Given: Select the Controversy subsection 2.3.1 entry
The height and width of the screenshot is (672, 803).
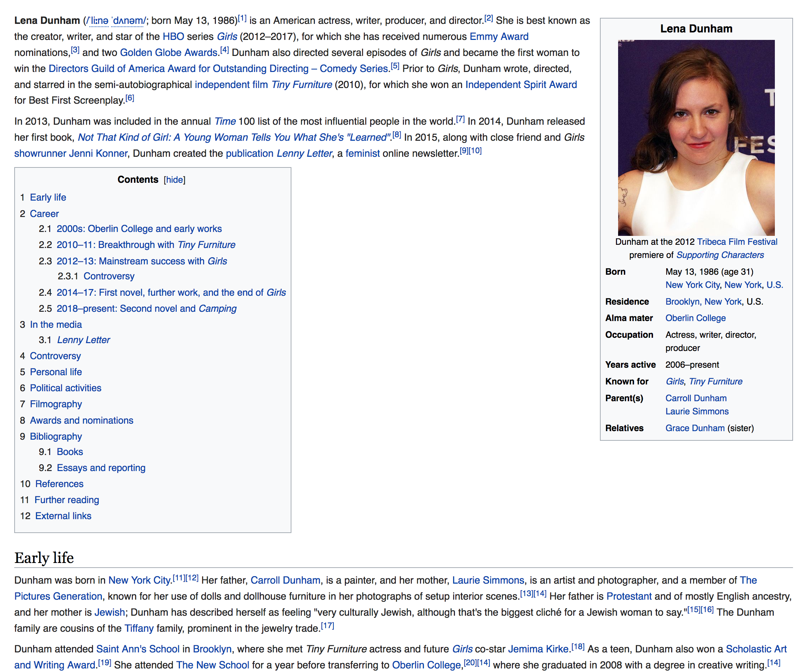Looking at the screenshot, I should pyautogui.click(x=109, y=276).
